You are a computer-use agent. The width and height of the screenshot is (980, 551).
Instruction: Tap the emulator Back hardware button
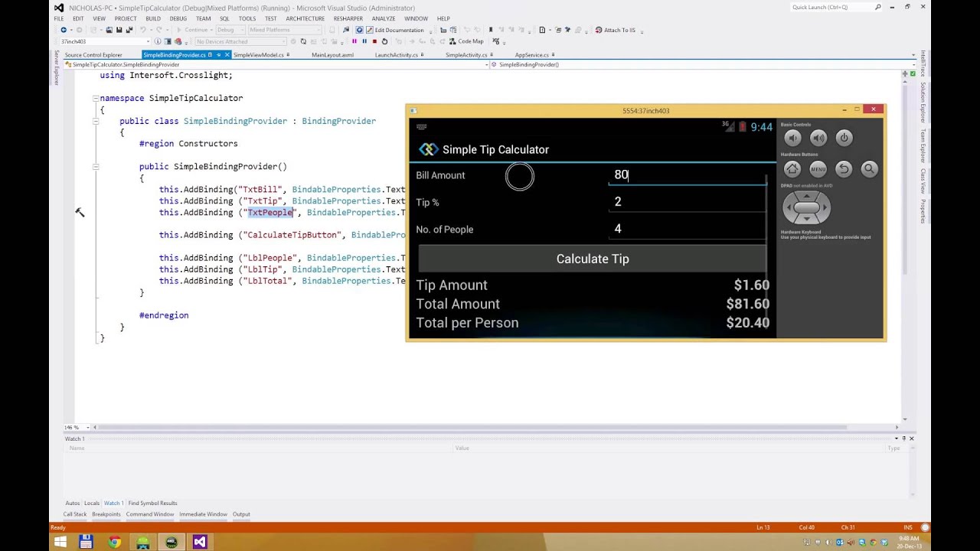pos(844,169)
